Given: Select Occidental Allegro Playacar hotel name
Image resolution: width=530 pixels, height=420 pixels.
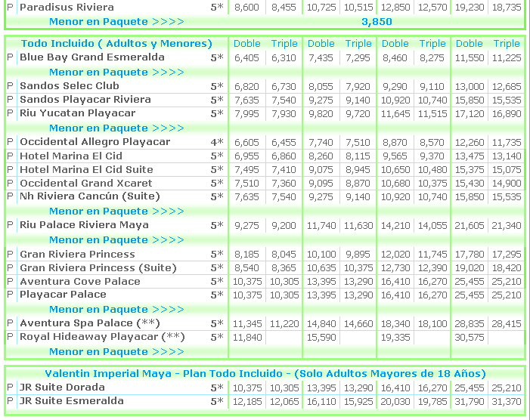Looking at the screenshot, I should [x=95, y=142].
